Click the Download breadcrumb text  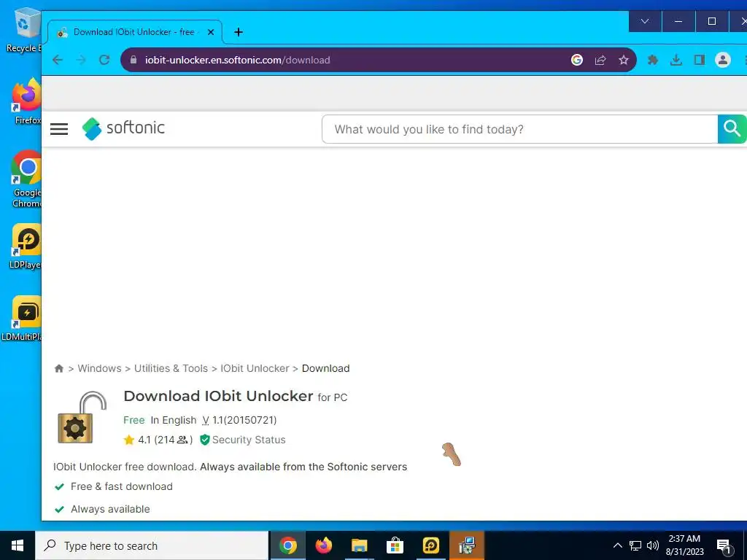pyautogui.click(x=326, y=368)
